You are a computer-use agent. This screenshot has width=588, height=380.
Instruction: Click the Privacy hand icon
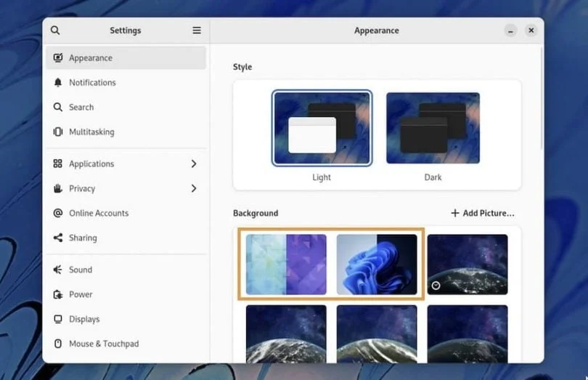tap(58, 188)
